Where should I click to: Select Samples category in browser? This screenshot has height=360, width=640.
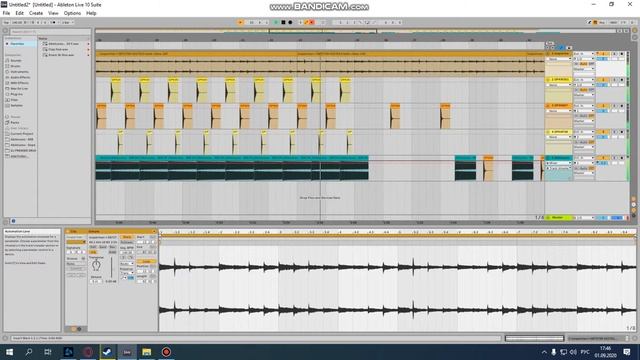coord(17,105)
